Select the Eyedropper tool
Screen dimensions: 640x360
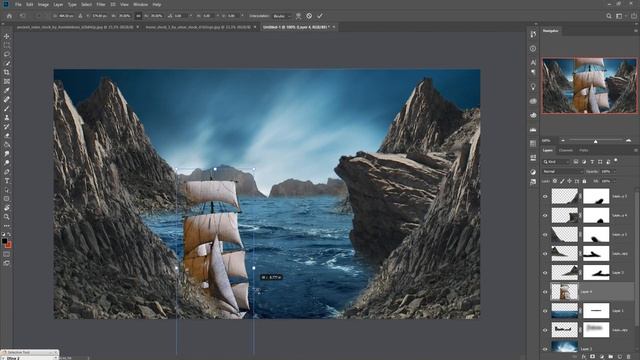tap(7, 90)
